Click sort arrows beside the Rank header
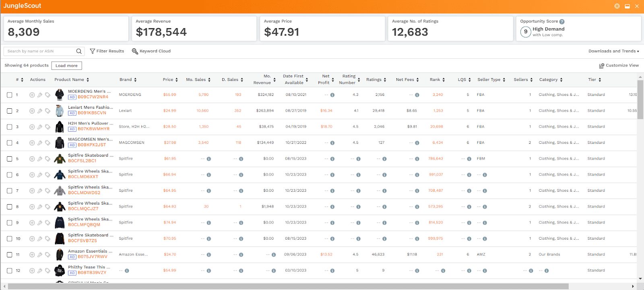The height and width of the screenshot is (290, 644). [x=444, y=80]
